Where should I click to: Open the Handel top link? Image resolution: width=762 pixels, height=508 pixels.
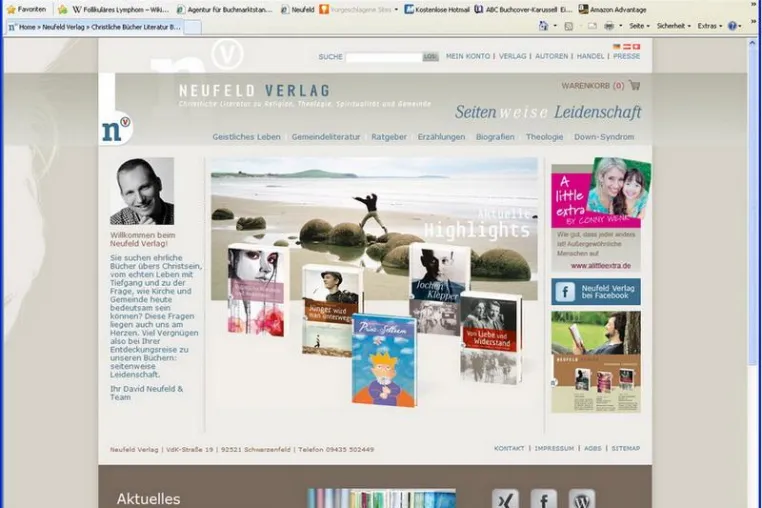(x=590, y=56)
